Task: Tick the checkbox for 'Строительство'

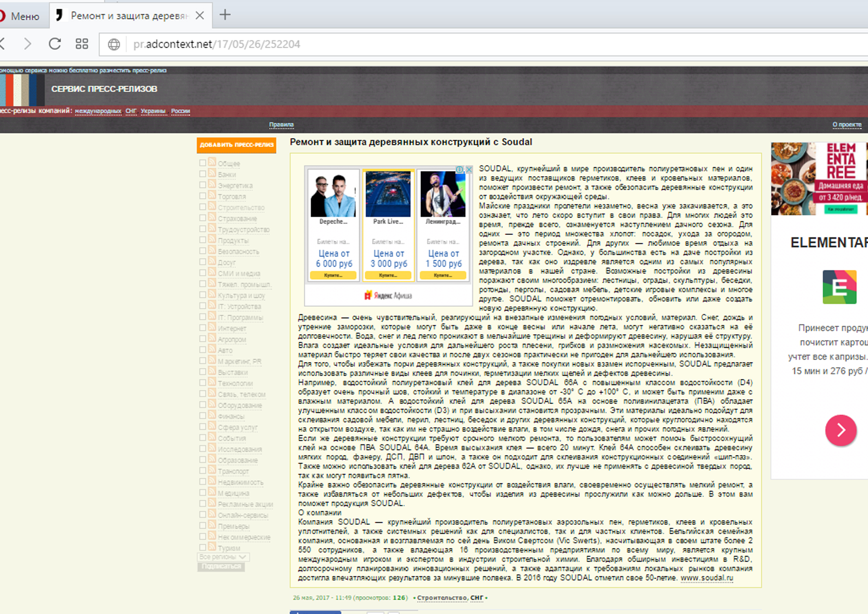Action: (x=203, y=206)
